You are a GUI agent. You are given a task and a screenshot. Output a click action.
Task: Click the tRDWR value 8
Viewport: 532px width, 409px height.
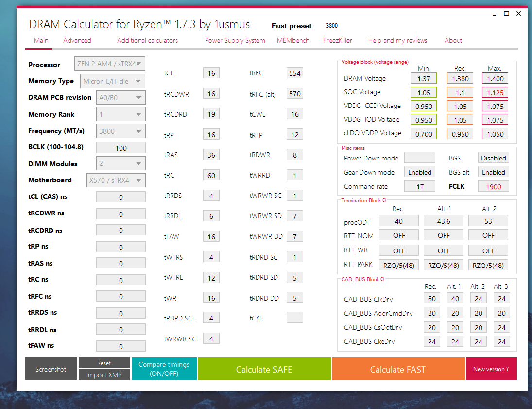(x=295, y=155)
